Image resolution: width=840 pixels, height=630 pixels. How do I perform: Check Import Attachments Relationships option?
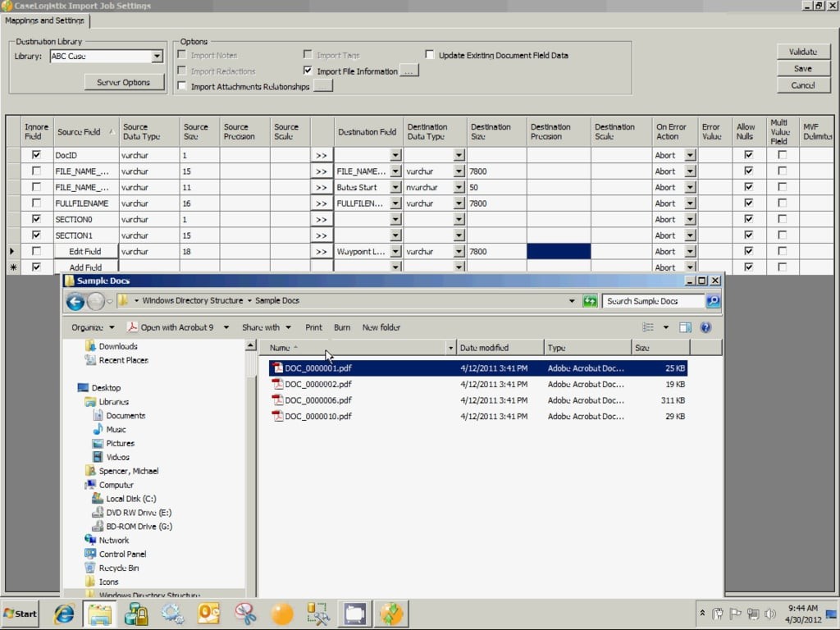[x=182, y=86]
